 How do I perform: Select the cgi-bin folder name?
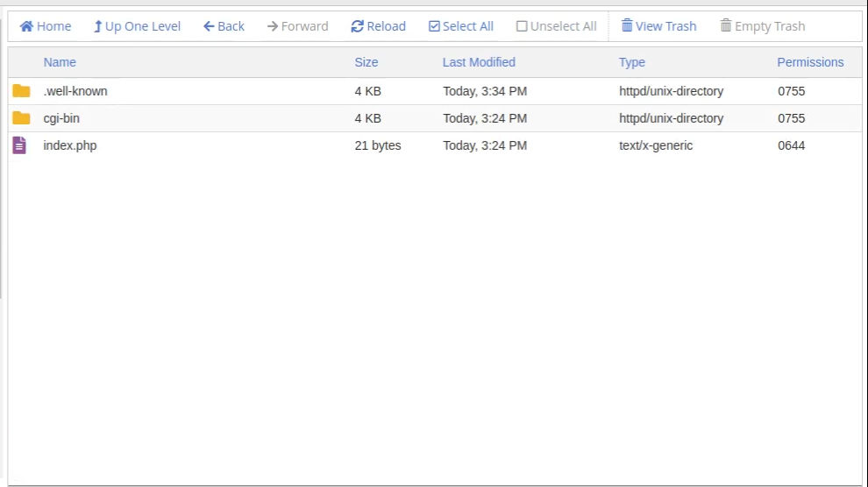tap(61, 118)
